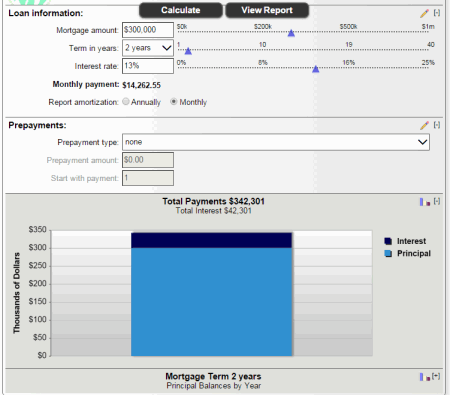Click the Mortgage amount slider handle

pos(291,33)
